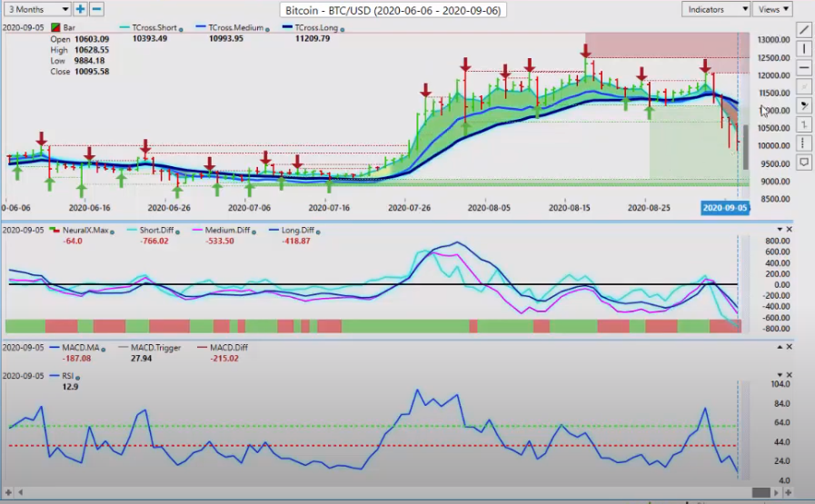Click the TCross.Medium legend label
815x504 pixels.
pyautogui.click(x=236, y=27)
